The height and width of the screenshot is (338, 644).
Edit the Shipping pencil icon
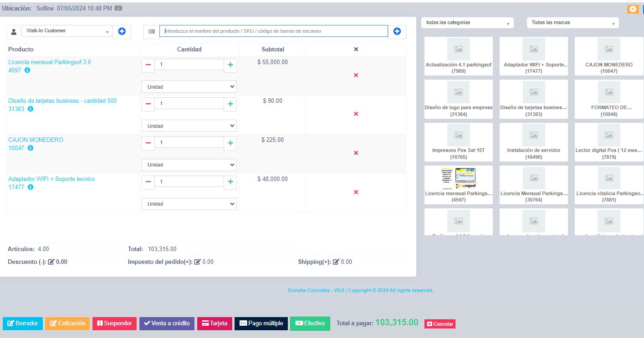(336, 262)
